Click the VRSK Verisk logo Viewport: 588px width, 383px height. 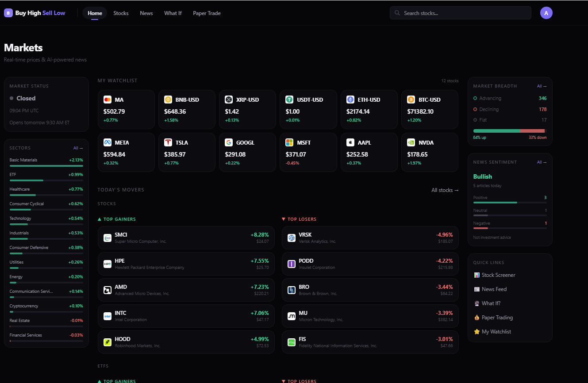(292, 238)
